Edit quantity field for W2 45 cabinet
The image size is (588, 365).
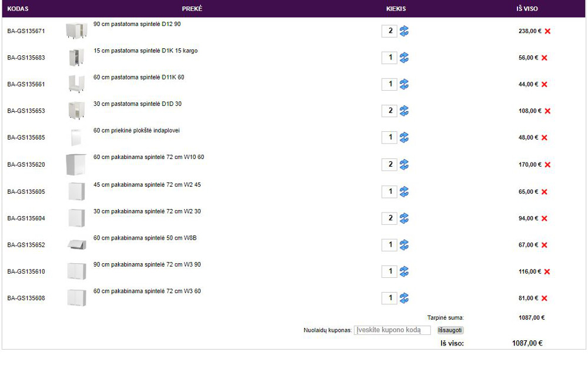point(389,191)
